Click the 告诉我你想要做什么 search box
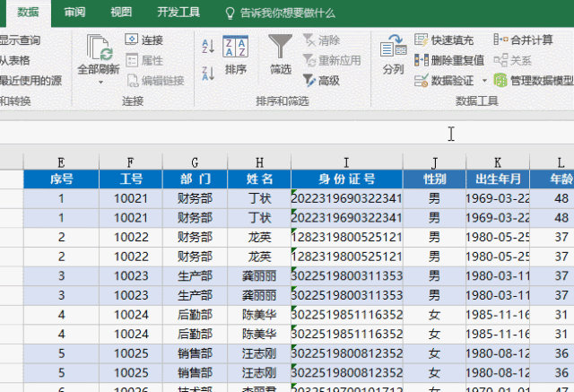574x392 pixels. click(287, 13)
